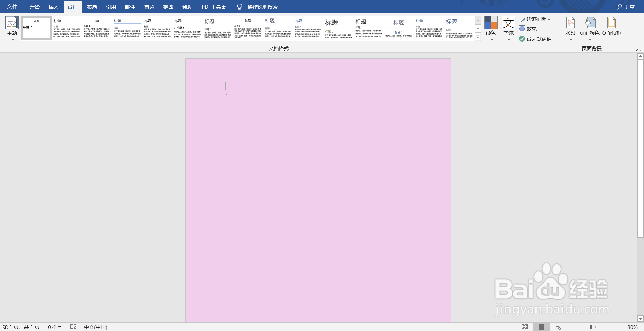Screen dimensions: 644x331
Task: Click the zoom slider handle
Action: coord(591,327)
